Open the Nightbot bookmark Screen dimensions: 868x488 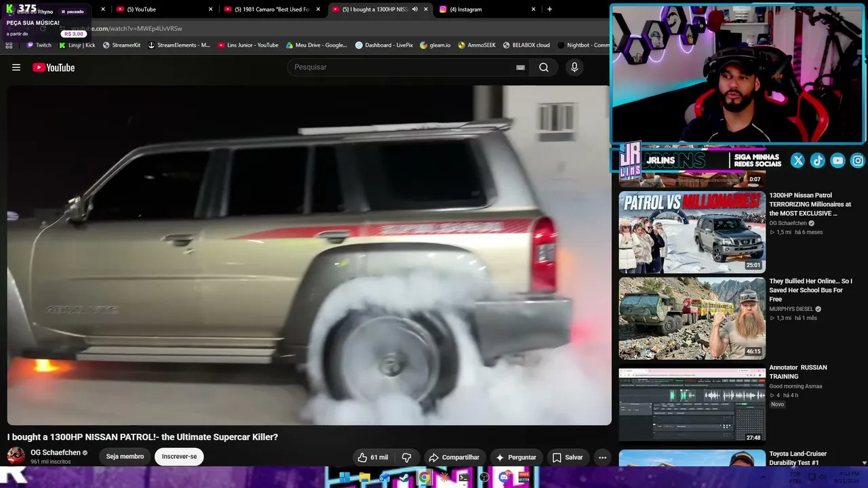click(583, 45)
